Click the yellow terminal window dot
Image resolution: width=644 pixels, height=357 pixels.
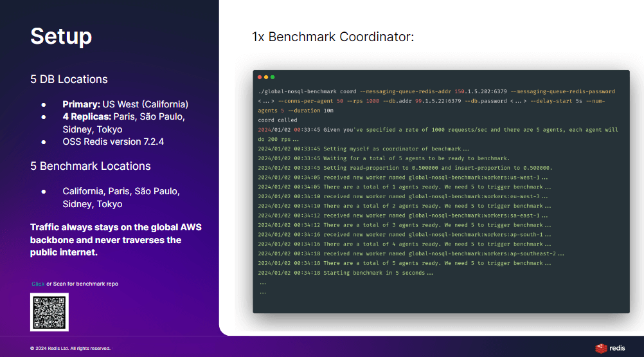(266, 77)
